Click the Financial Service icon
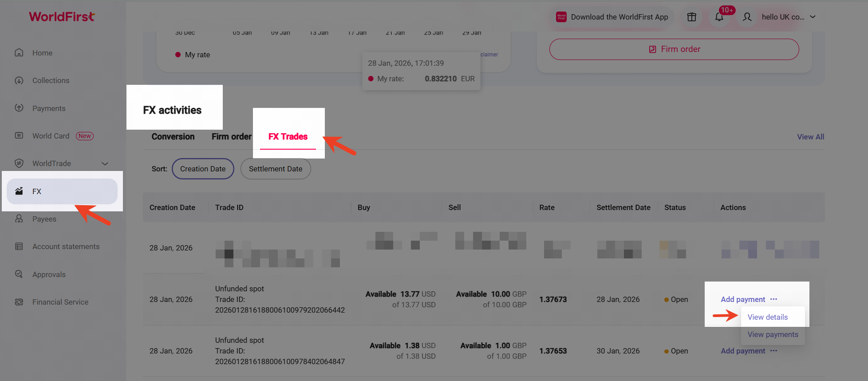Image resolution: width=868 pixels, height=381 pixels. coord(19,302)
